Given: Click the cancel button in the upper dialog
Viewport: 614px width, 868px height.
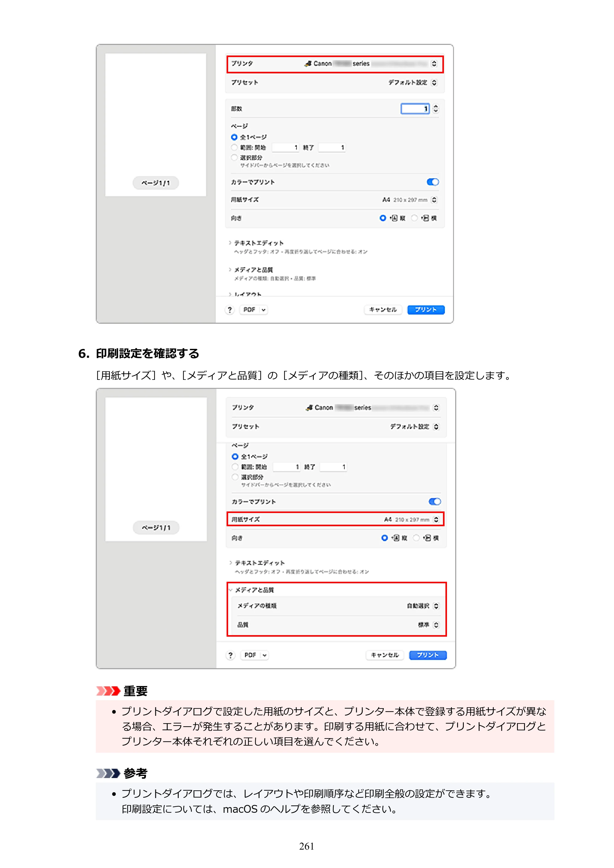Looking at the screenshot, I should click(x=383, y=310).
